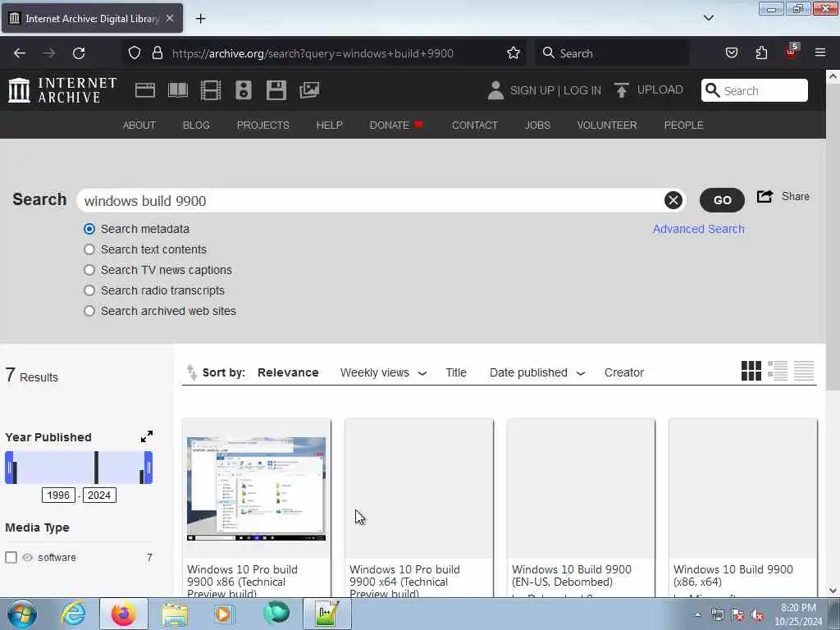Image resolution: width=840 pixels, height=630 pixels.
Task: Click the 1996 start year field
Action: click(x=58, y=495)
